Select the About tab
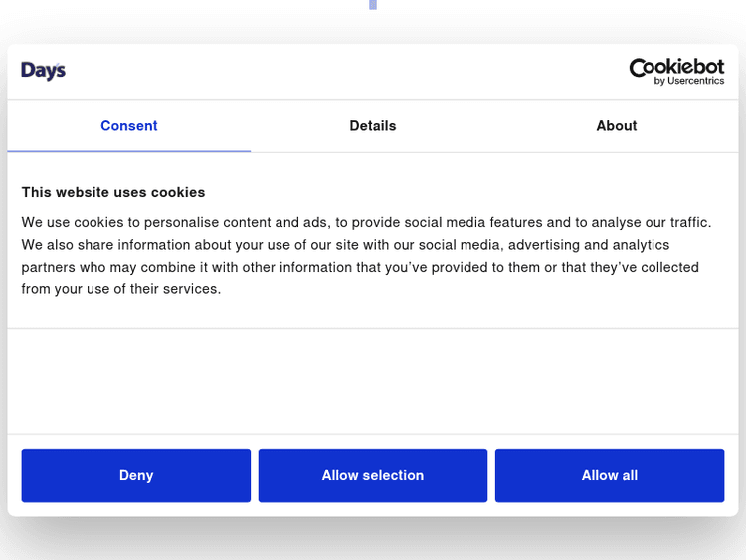The image size is (746, 560). (x=616, y=126)
